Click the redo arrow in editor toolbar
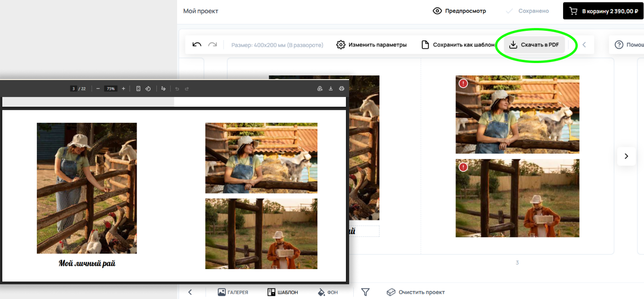 pyautogui.click(x=212, y=45)
